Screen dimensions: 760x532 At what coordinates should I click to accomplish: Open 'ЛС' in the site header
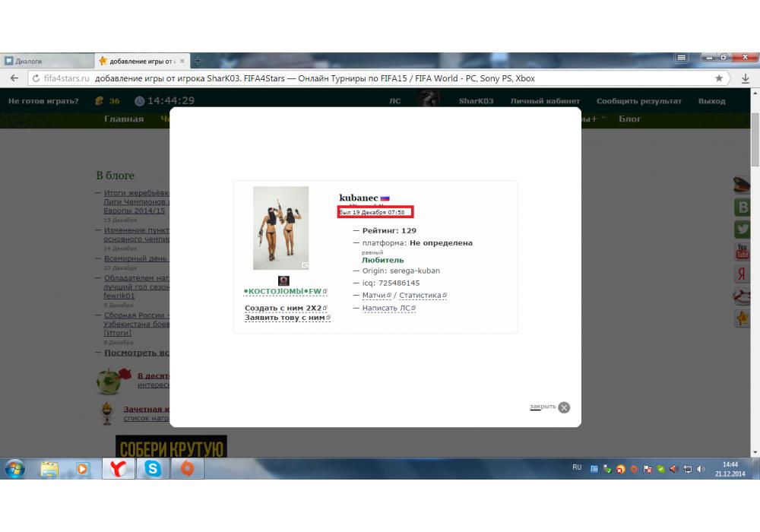395,101
